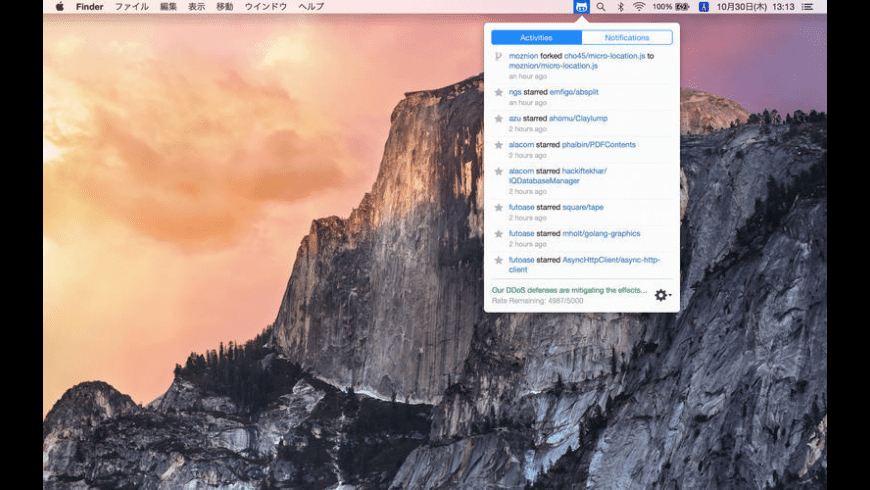Switch to the Activities tab
870x490 pixels.
[x=536, y=38]
